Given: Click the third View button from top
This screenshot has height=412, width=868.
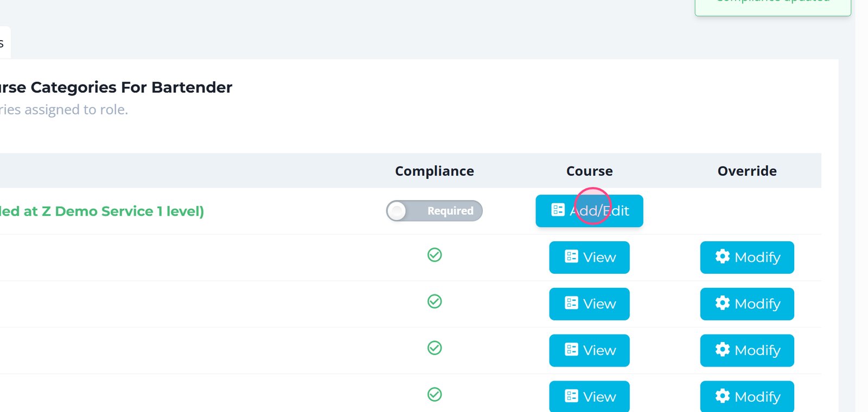Looking at the screenshot, I should tap(589, 351).
